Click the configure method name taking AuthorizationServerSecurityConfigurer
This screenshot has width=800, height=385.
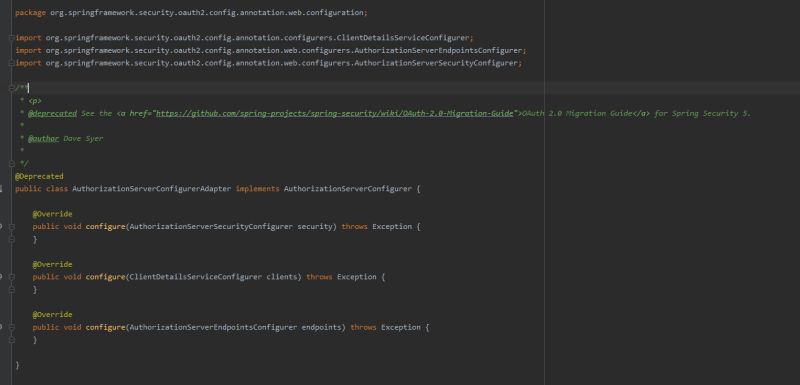pyautogui.click(x=105, y=226)
